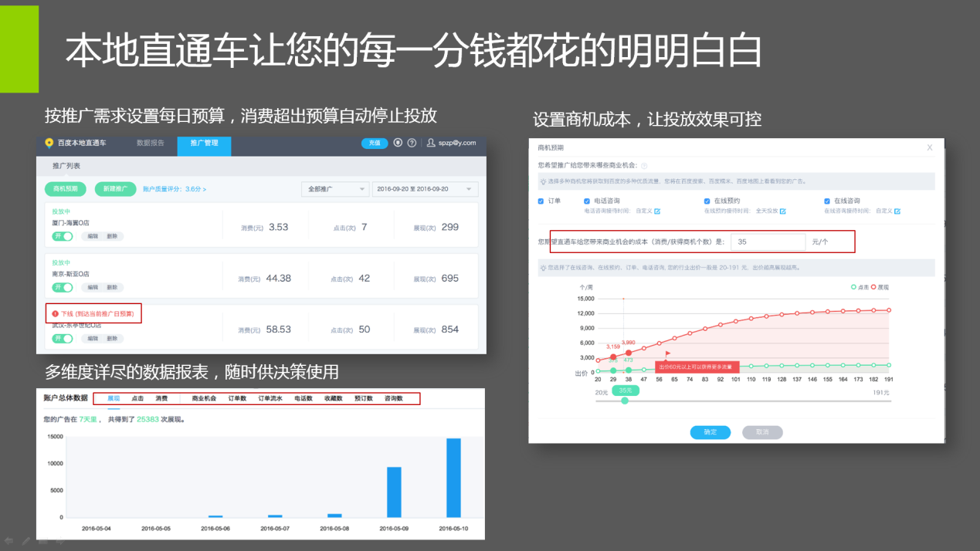The width and height of the screenshot is (980, 551).
Task: Uncheck the 电话咨询 checkbox
Action: [587, 201]
